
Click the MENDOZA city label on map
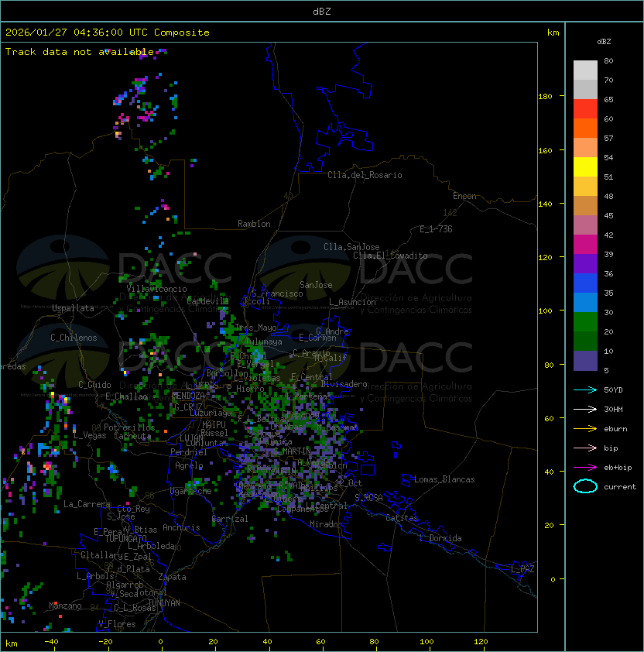pos(189,396)
